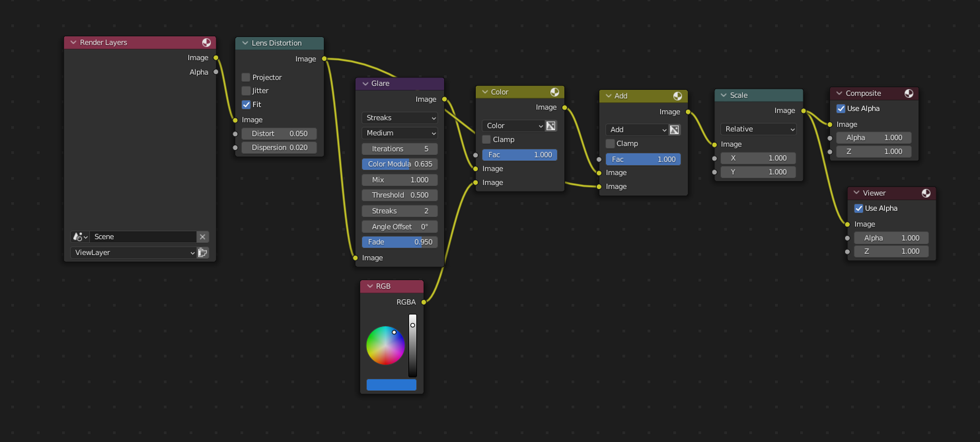Click the copy view layer icon next to ViewLayer
The image size is (980, 442).
pyautogui.click(x=202, y=252)
